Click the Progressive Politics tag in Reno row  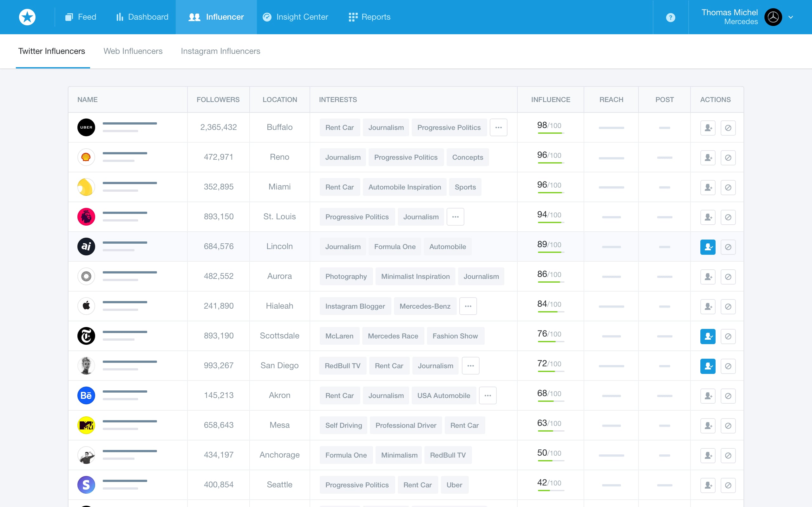click(406, 157)
